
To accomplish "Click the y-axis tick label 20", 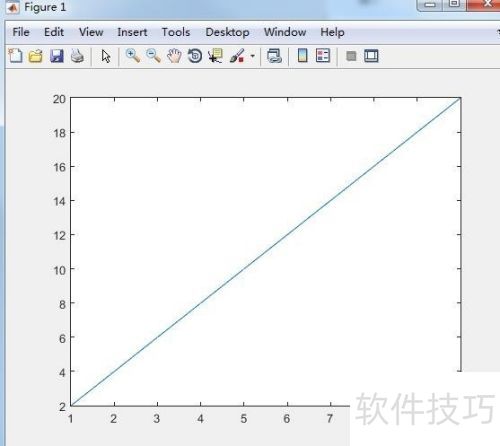I will [x=59, y=99].
